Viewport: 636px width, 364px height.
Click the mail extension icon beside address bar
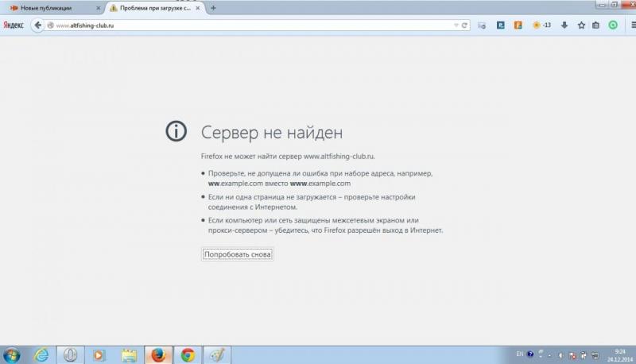click(482, 25)
